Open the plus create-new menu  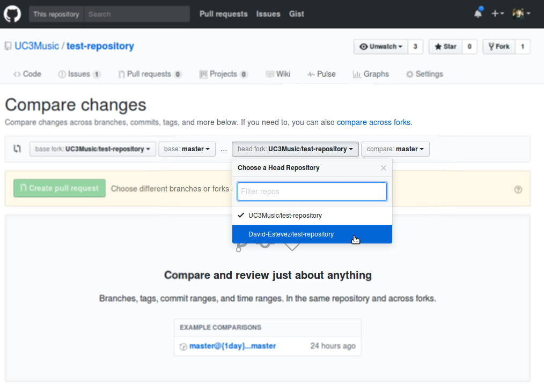497,14
